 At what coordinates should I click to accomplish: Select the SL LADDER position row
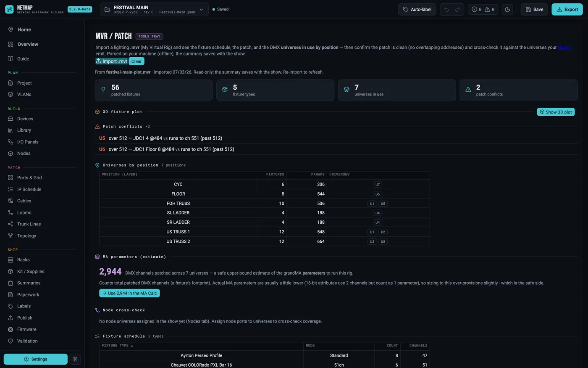click(265, 213)
